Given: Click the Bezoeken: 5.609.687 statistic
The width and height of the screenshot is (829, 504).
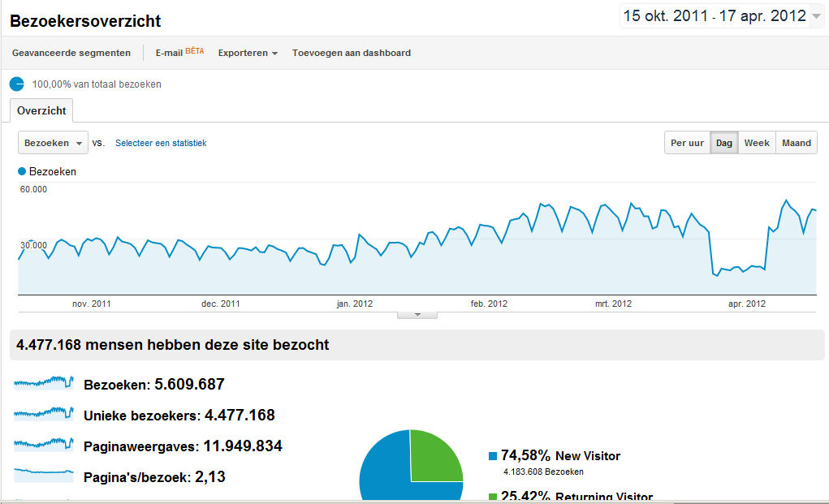Looking at the screenshot, I should tap(153, 384).
